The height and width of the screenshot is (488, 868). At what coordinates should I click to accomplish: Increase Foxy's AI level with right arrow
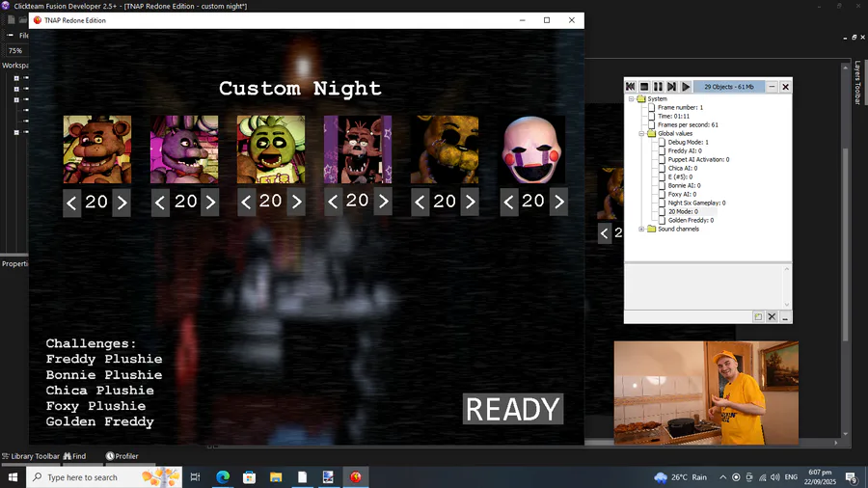[383, 202]
